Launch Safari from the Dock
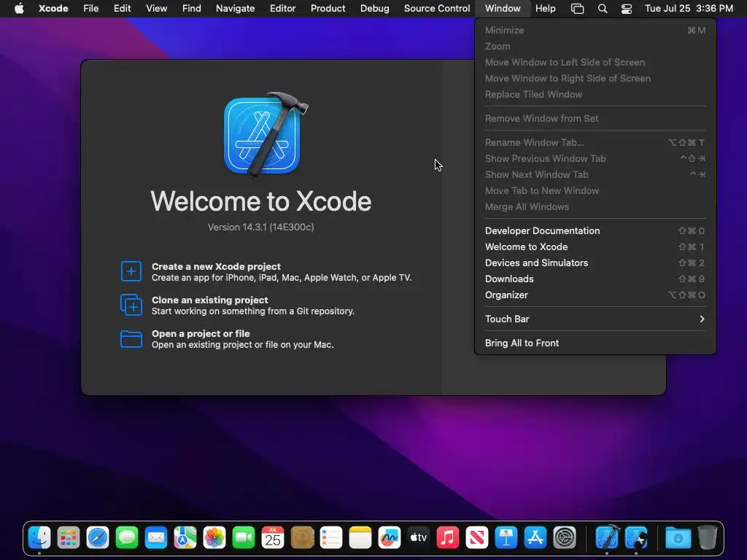The image size is (747, 560). pos(98,538)
